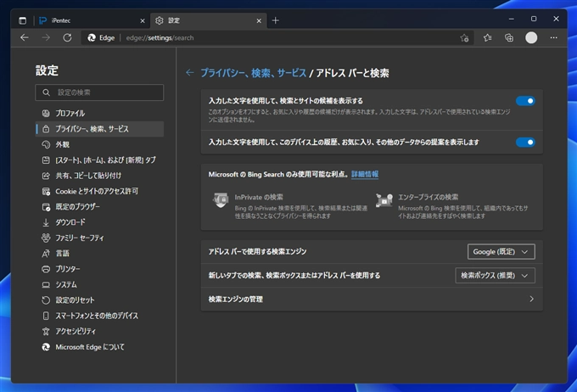The image size is (577, 392).
Task: Click the browser back arrow button
Action: [x=25, y=37]
